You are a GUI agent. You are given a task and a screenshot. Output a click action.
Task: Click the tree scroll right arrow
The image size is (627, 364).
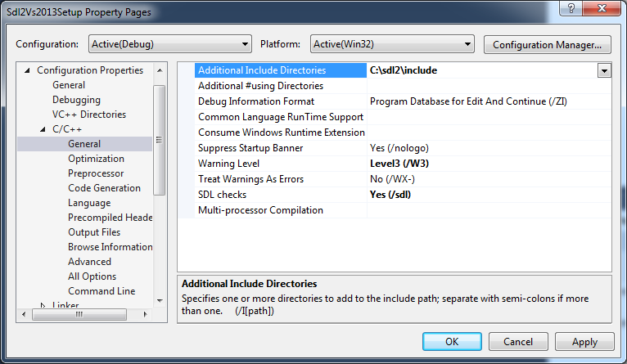click(145, 314)
